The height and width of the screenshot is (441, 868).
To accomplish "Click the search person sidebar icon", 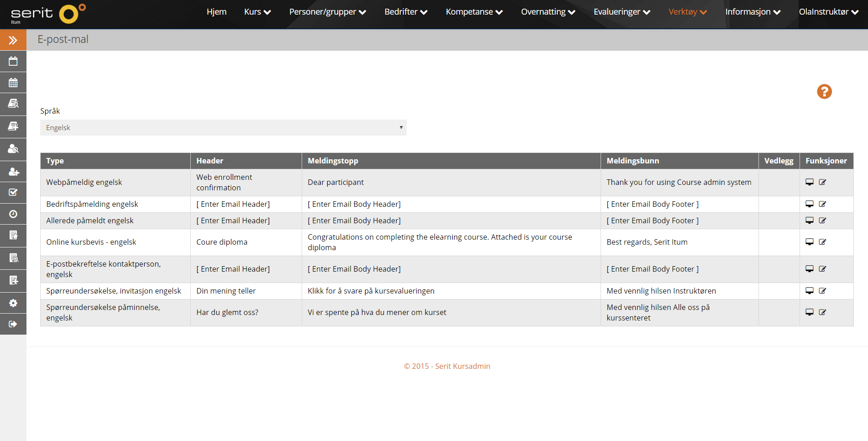I will point(13,149).
